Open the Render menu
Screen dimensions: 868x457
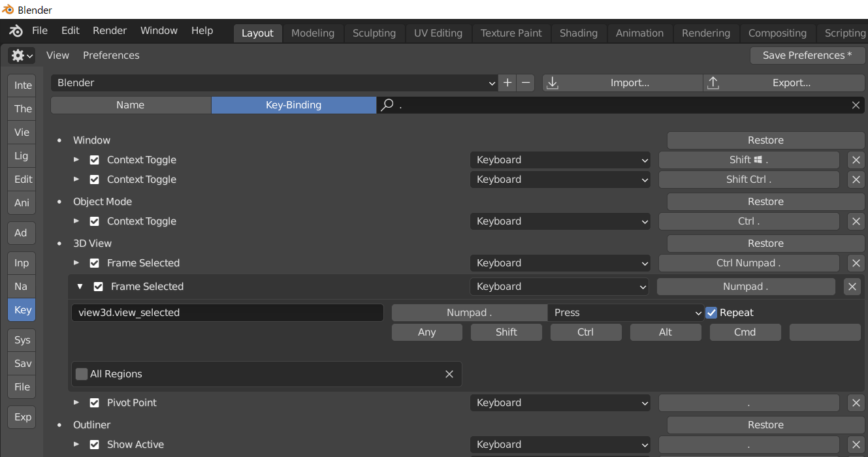point(109,30)
